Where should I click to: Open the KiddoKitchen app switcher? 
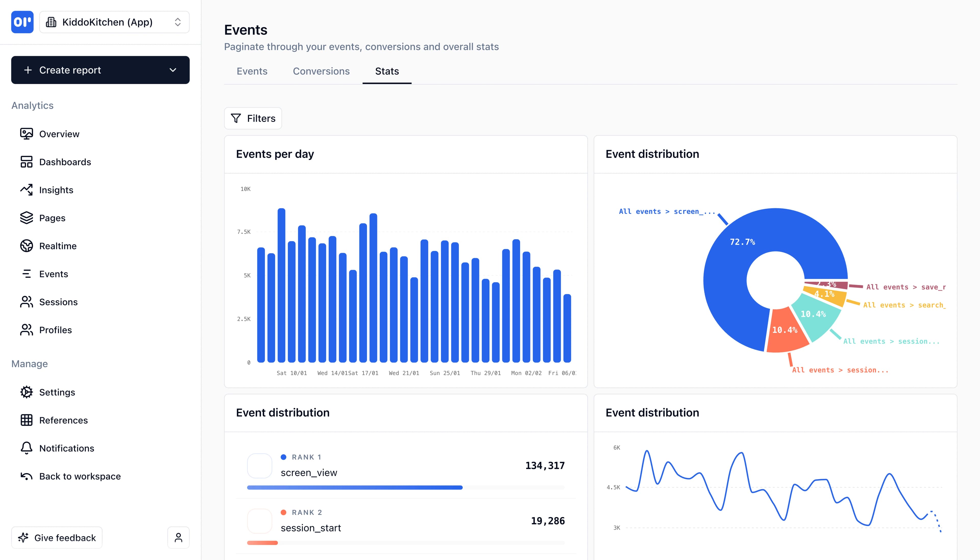(x=114, y=22)
